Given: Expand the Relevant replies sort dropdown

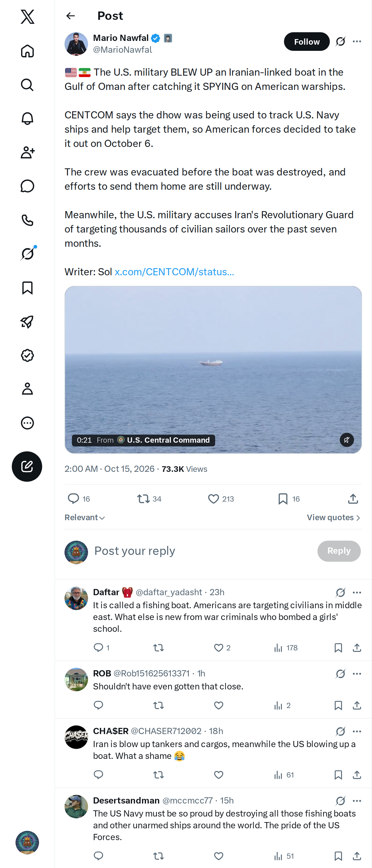Looking at the screenshot, I should point(85,517).
